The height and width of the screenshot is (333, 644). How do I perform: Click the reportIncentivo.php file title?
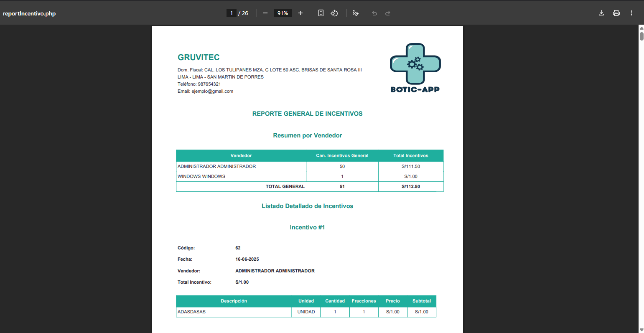[29, 13]
